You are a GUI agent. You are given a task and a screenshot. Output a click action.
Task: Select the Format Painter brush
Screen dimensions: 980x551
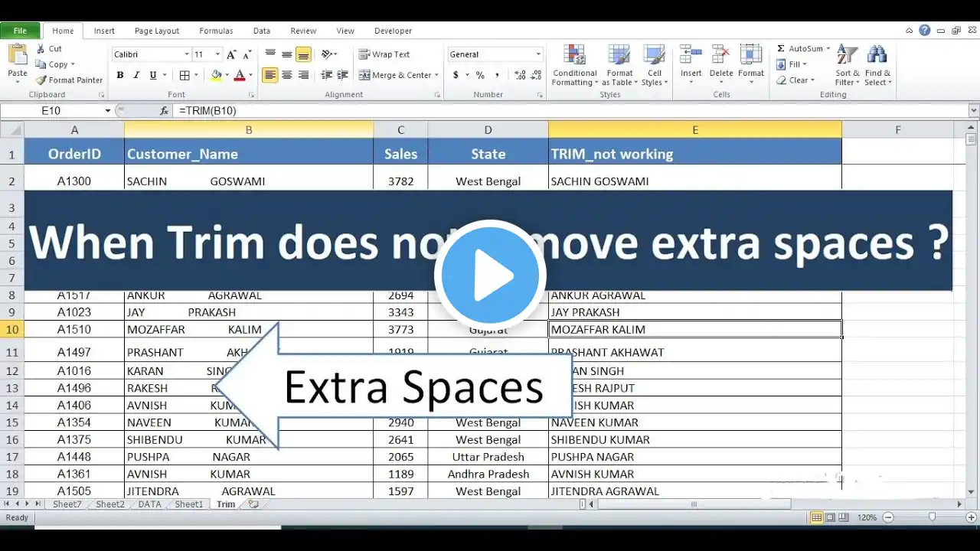41,80
